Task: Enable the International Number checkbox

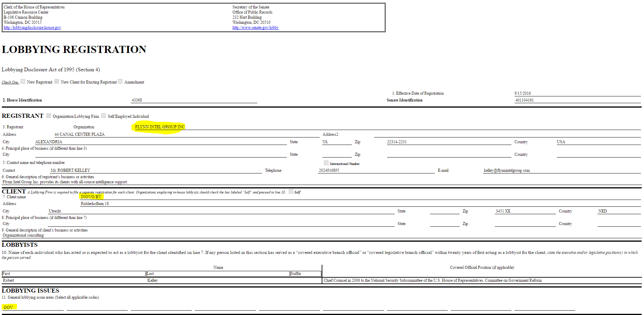Action: coord(326,163)
